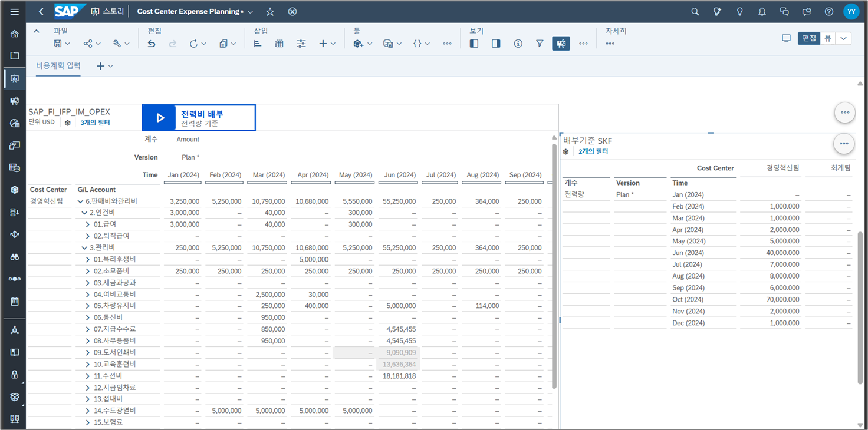Collapse the 6.판매비와관리비 row

81,201
